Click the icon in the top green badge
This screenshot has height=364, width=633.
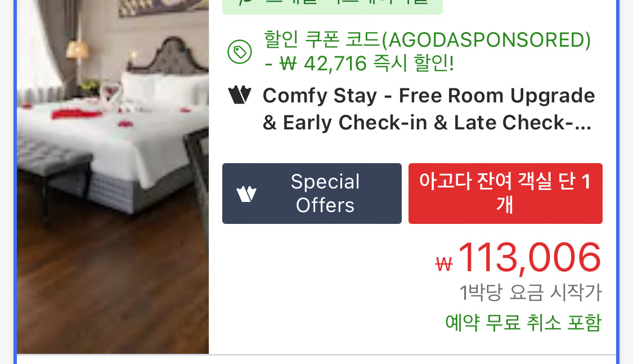(x=245, y=1)
